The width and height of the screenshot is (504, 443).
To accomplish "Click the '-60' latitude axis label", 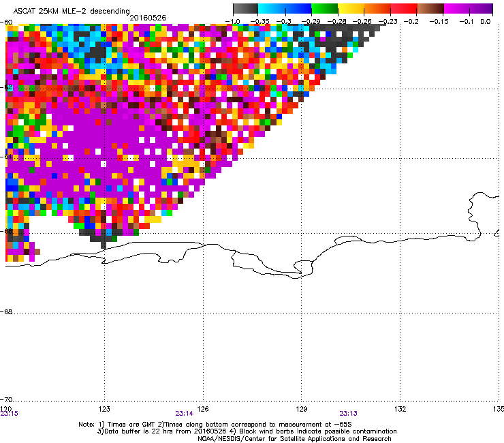I will pyautogui.click(x=6, y=22).
